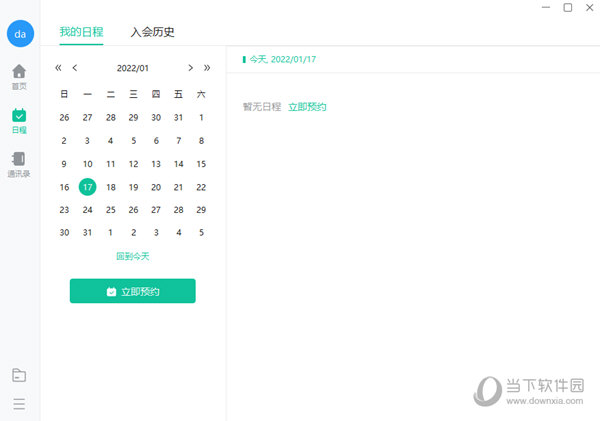Select date 13 in calendar
Viewport: 600px width, 421px height.
(x=156, y=164)
